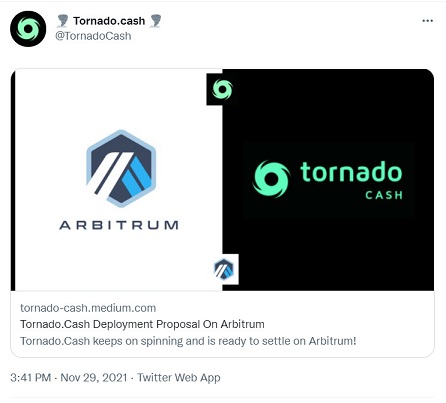Open the @TornadoCash handle link
The height and width of the screenshot is (403, 446).
pos(93,36)
